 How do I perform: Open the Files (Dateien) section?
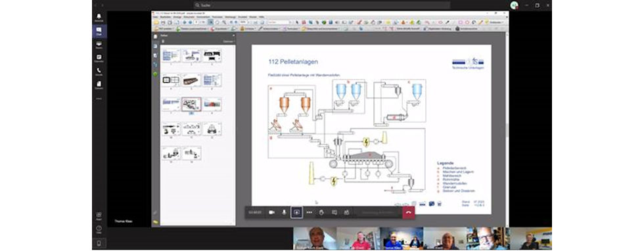(99, 85)
